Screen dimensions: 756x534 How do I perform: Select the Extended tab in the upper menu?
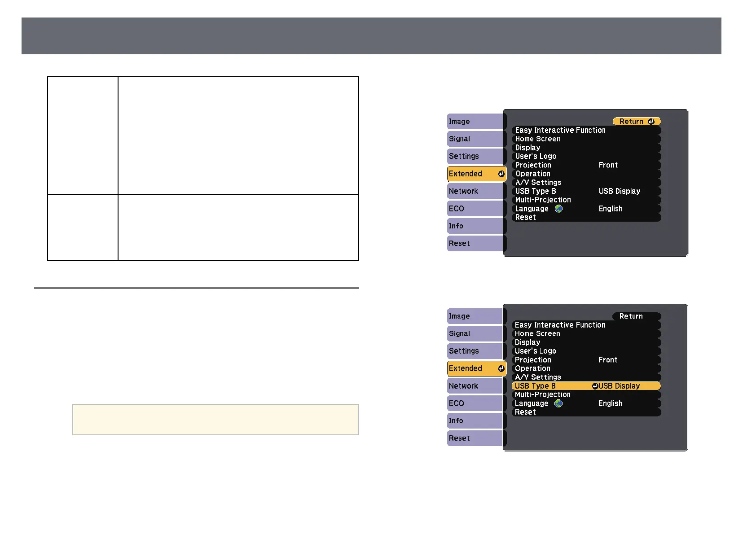(x=477, y=174)
